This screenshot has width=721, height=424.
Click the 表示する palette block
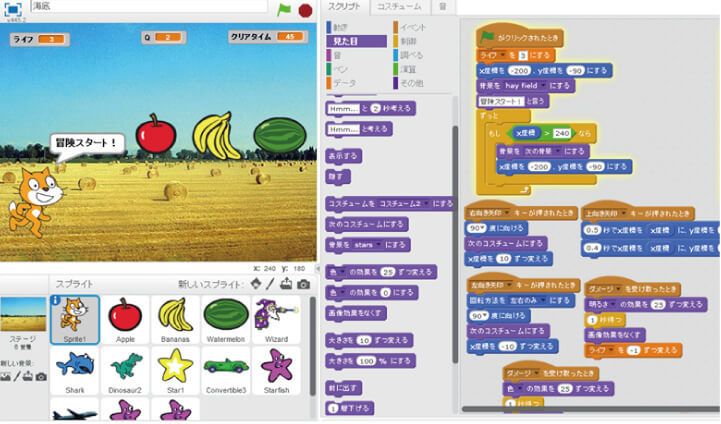(343, 156)
